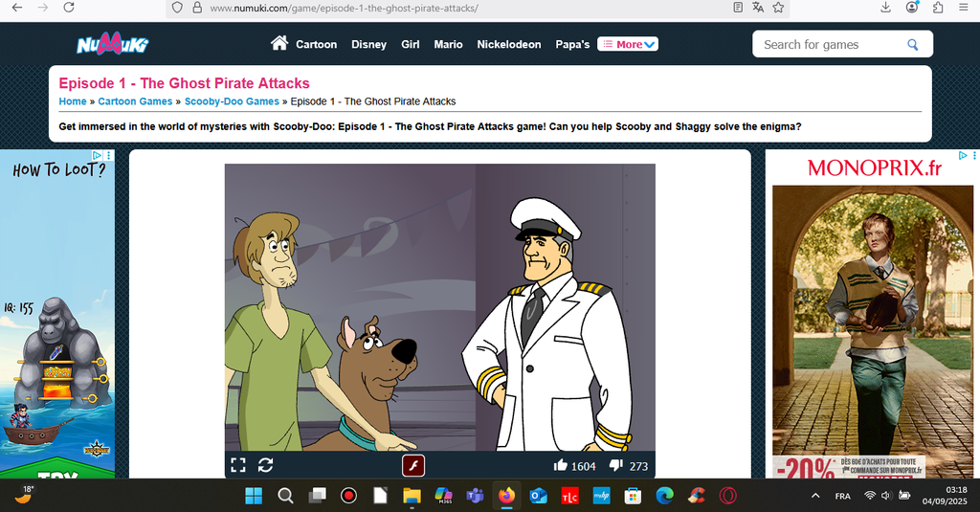Like the game with the thumbs up
Viewport: 980px width, 512px height.
click(561, 466)
